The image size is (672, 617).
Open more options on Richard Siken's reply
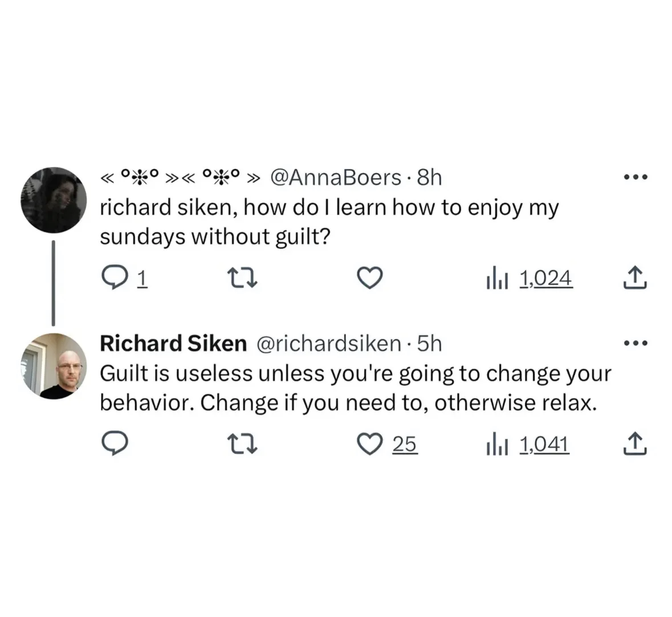(x=636, y=343)
